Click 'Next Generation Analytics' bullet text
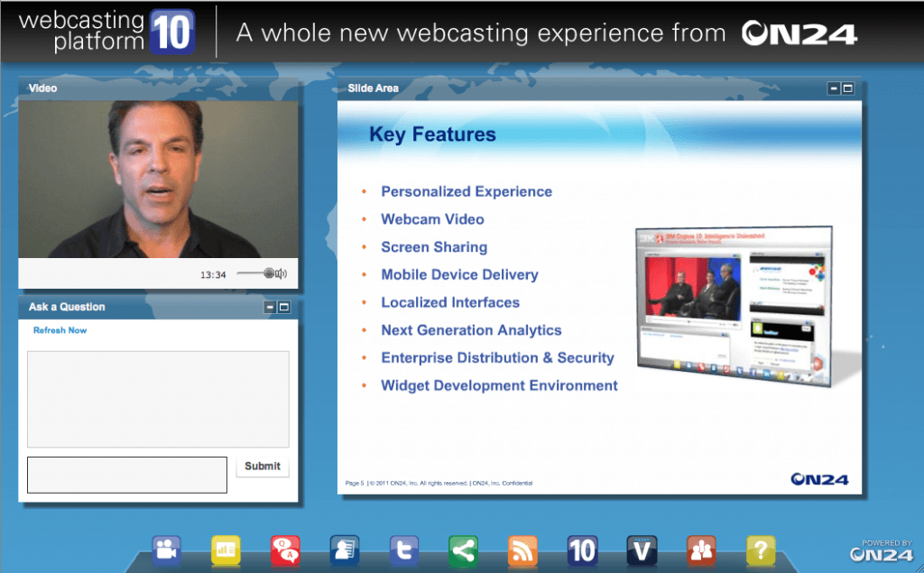Image resolution: width=924 pixels, height=573 pixels. (471, 330)
